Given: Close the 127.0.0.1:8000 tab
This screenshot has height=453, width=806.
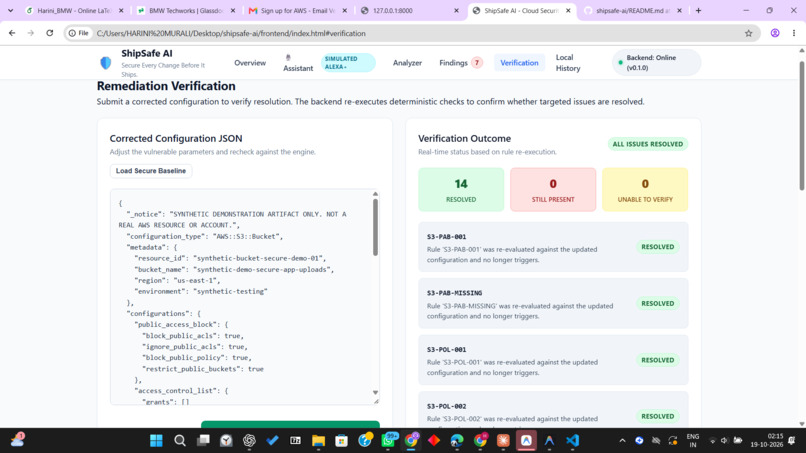Looking at the screenshot, I should click(x=456, y=10).
